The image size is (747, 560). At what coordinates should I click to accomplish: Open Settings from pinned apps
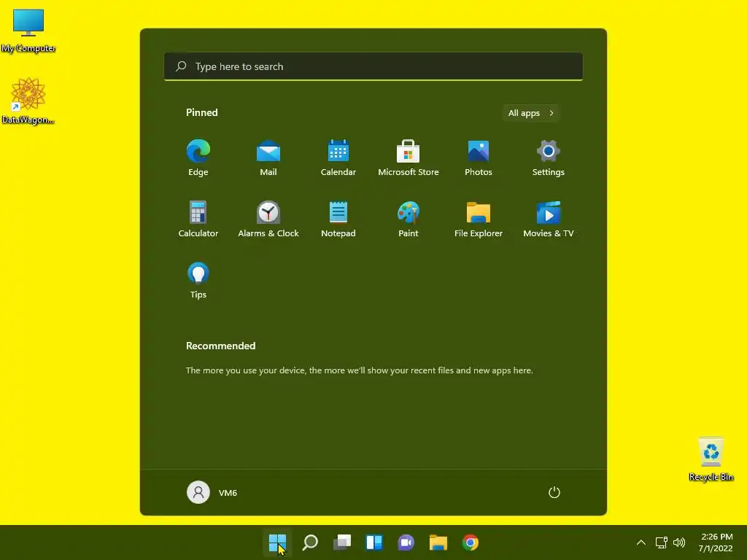click(549, 158)
